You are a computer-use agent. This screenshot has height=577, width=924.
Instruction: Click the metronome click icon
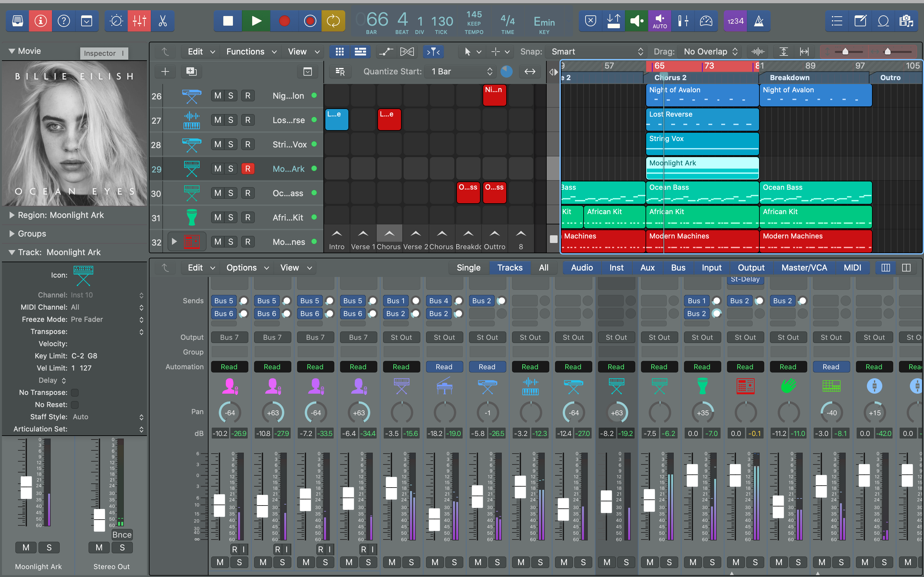coord(759,21)
